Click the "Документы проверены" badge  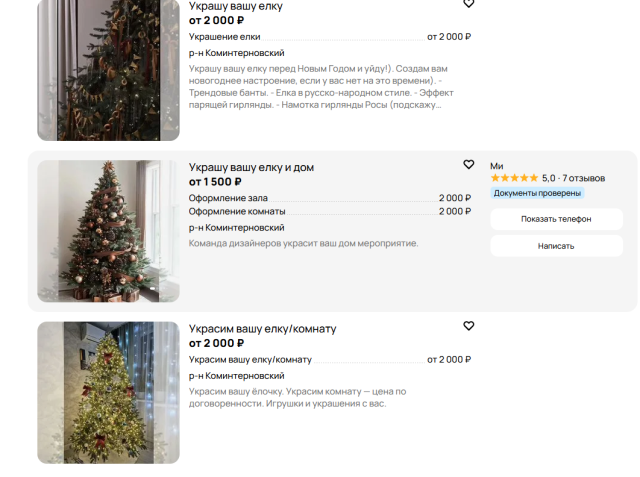click(x=537, y=193)
